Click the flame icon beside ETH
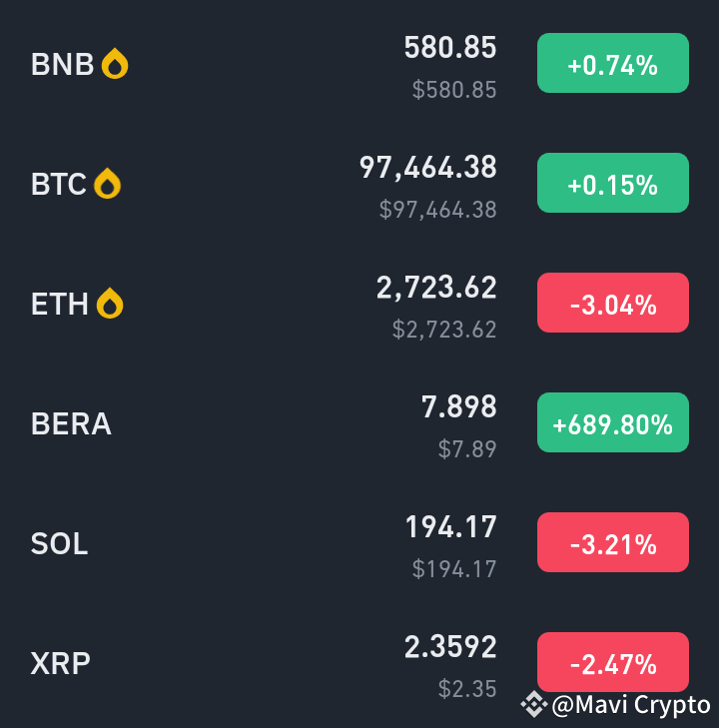 coord(110,304)
